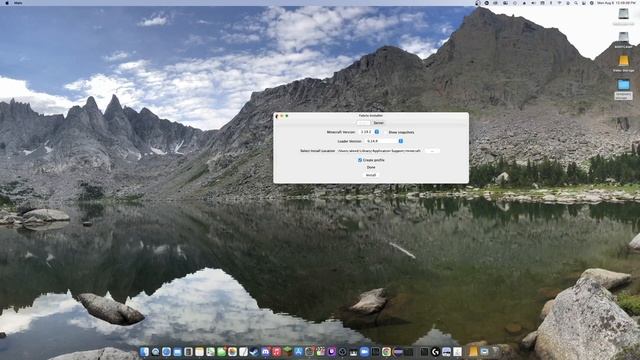Enable the Show snapshots checkbox
640x360 pixels.
coord(386,132)
